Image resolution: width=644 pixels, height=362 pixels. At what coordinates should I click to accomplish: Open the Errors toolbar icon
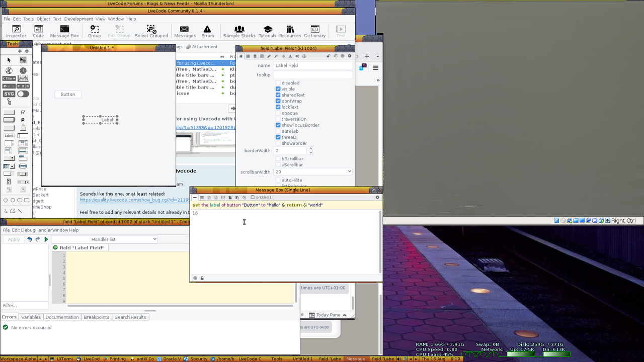tap(207, 32)
